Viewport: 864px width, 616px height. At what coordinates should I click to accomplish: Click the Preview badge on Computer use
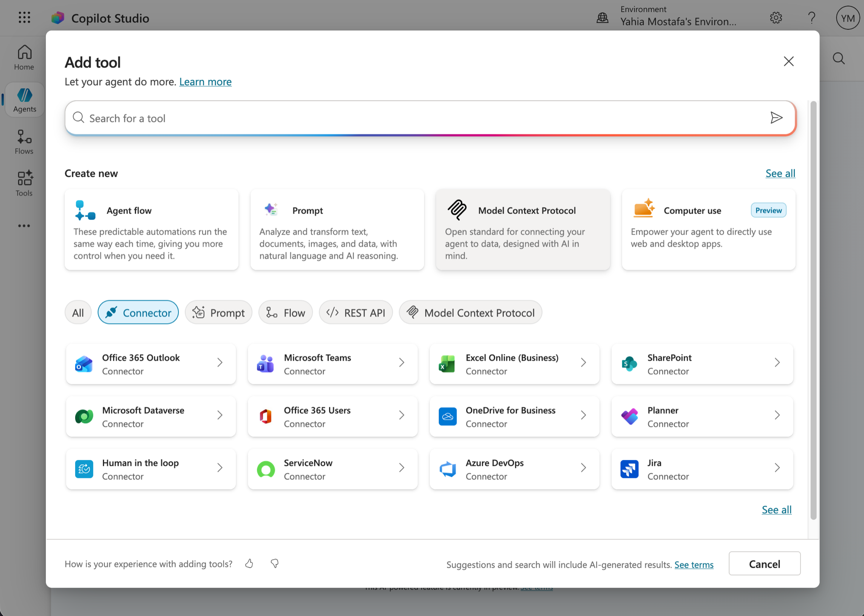(769, 210)
